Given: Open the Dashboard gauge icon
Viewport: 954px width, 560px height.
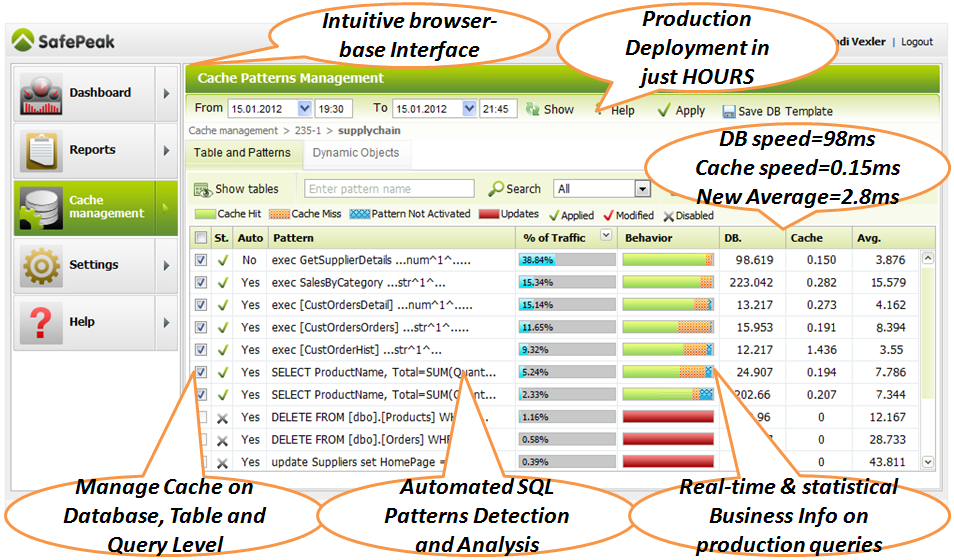Looking at the screenshot, I should 41,94.
